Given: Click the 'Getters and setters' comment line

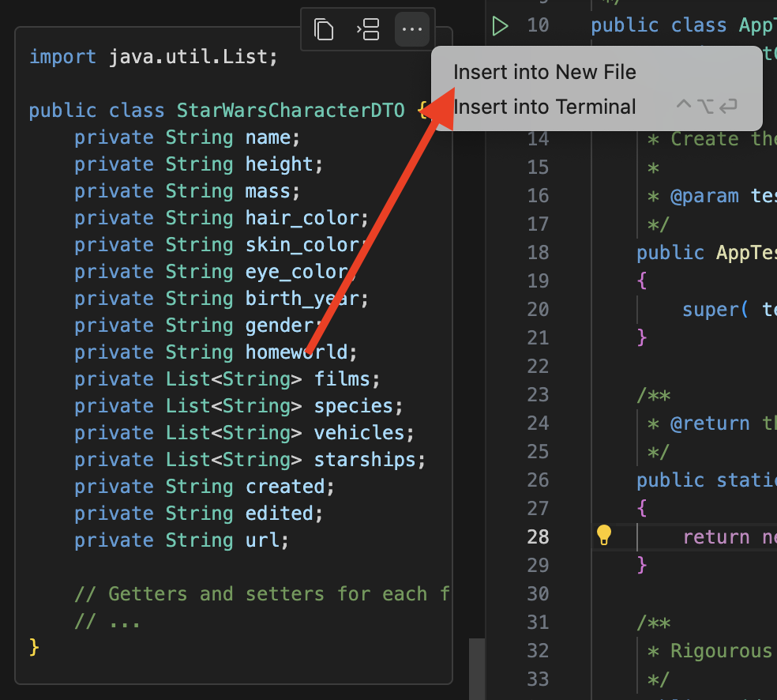Looking at the screenshot, I should tap(262, 593).
